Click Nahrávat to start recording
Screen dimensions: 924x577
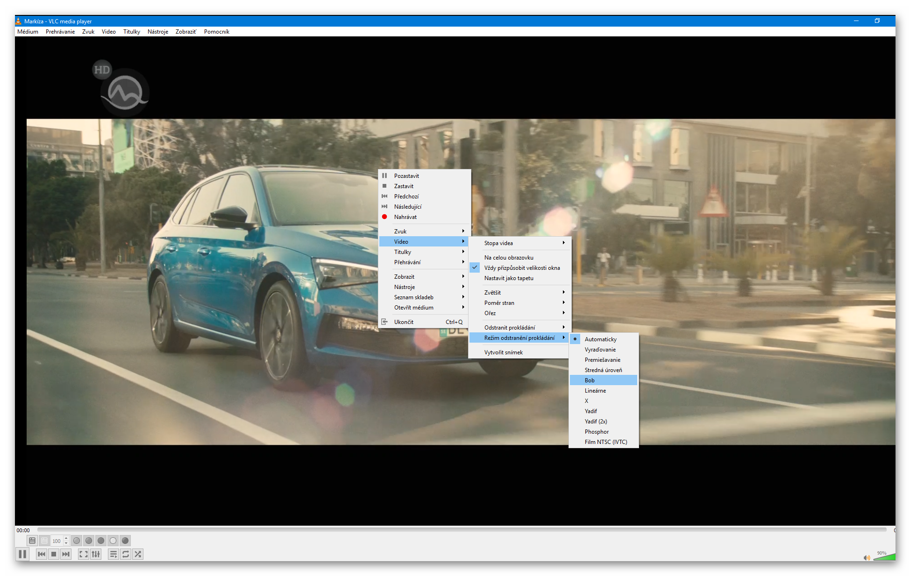click(405, 217)
